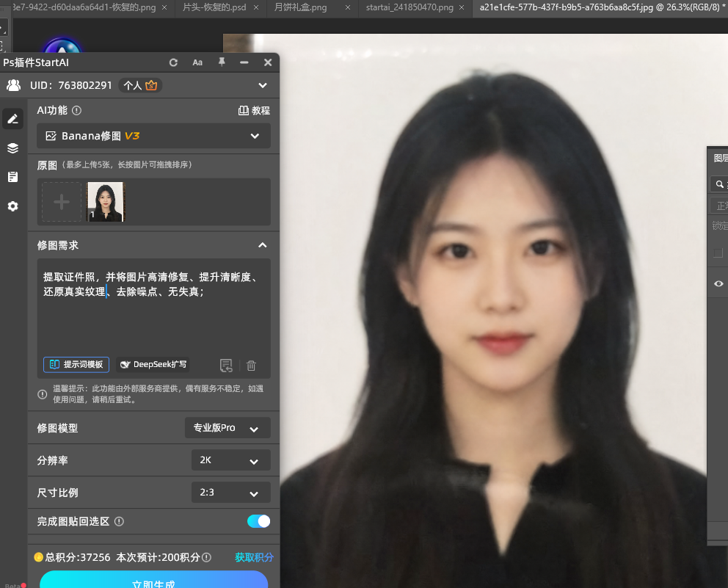
Task: Close the Ps插件StartAI panel
Action: (x=268, y=62)
